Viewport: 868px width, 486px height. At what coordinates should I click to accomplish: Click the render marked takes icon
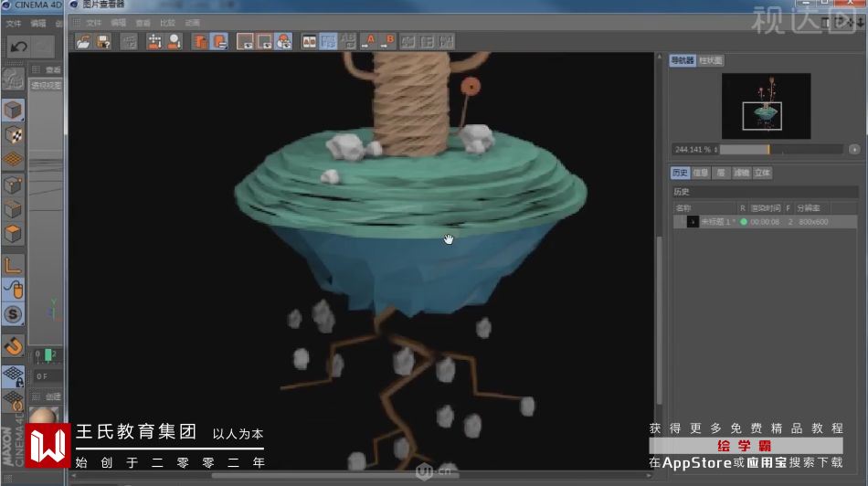pos(175,41)
